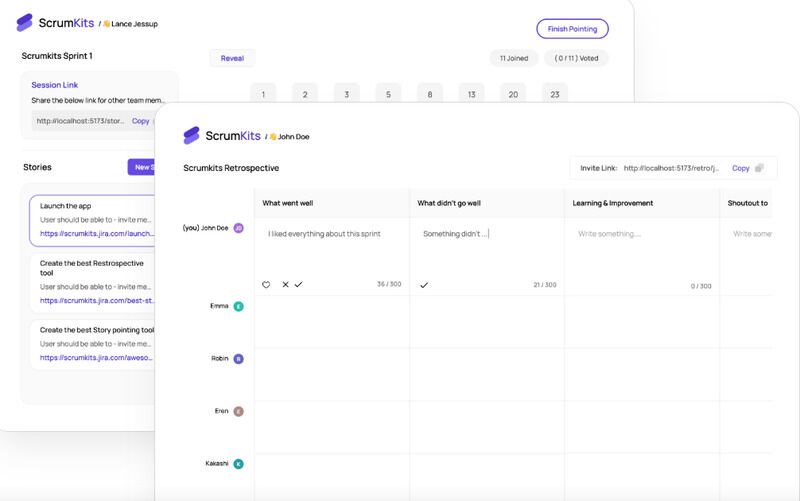Edit the 'I liked everything about this sprint' note
Viewport: 800px width, 501px height.
click(x=324, y=234)
